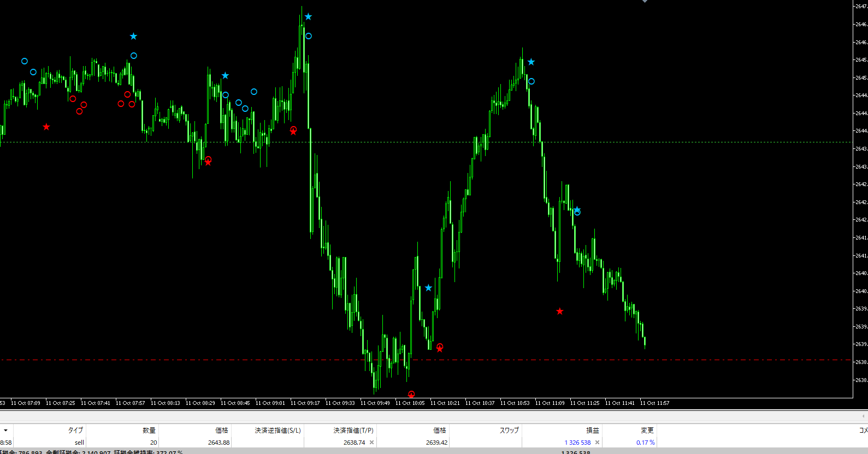
Task: Click the empty S/L cell of the sell position
Action: coord(268,443)
